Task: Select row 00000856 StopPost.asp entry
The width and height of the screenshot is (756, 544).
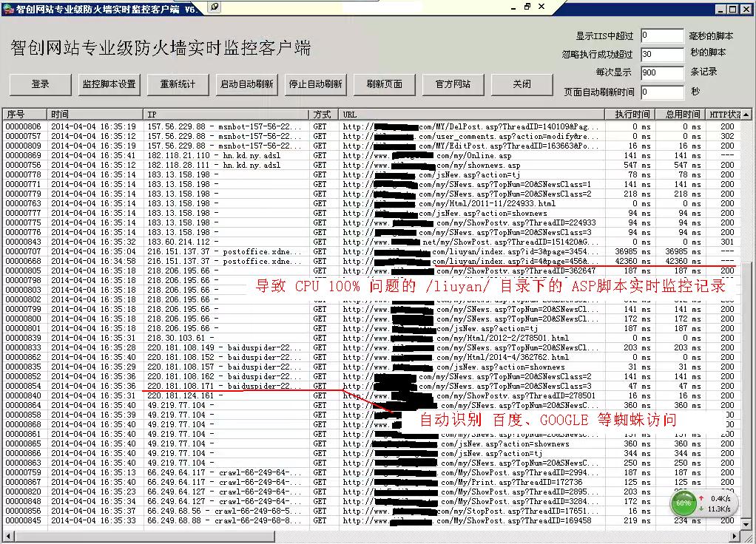Action: (371, 511)
